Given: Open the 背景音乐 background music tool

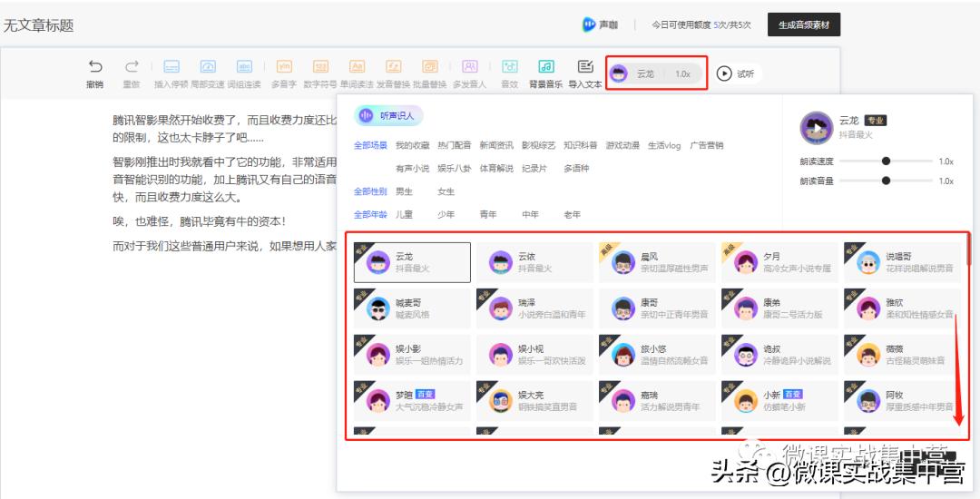Looking at the screenshot, I should [x=545, y=73].
